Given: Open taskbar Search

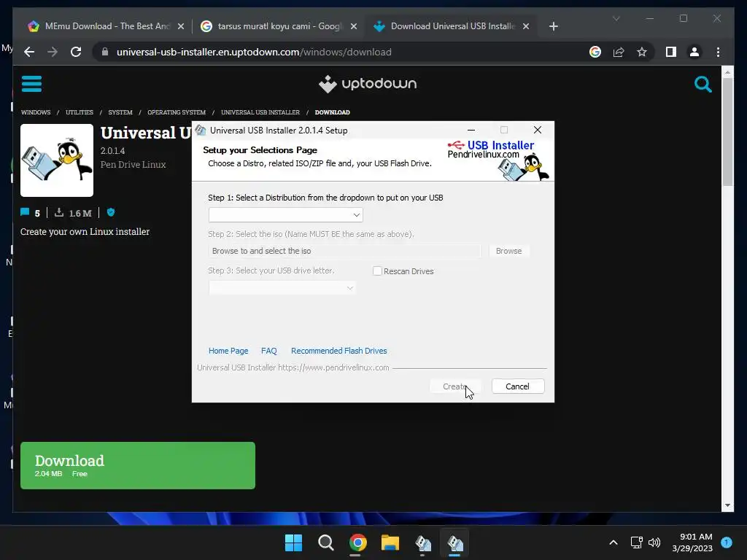Looking at the screenshot, I should click(326, 542).
